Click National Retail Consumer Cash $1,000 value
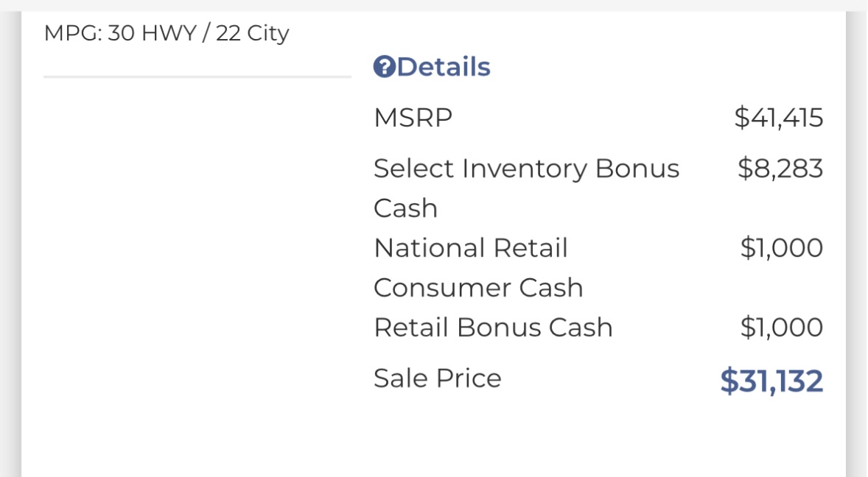The width and height of the screenshot is (868, 477). pyautogui.click(x=782, y=247)
